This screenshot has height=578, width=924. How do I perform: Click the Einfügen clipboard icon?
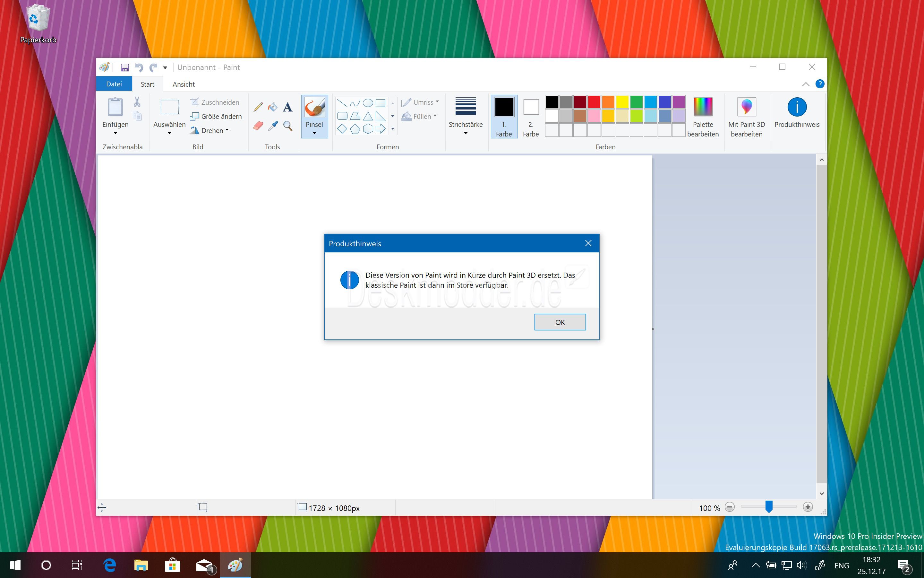(115, 107)
